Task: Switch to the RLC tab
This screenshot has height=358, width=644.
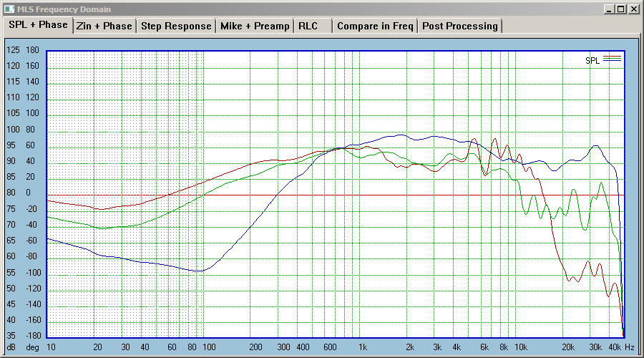Action: tap(313, 26)
